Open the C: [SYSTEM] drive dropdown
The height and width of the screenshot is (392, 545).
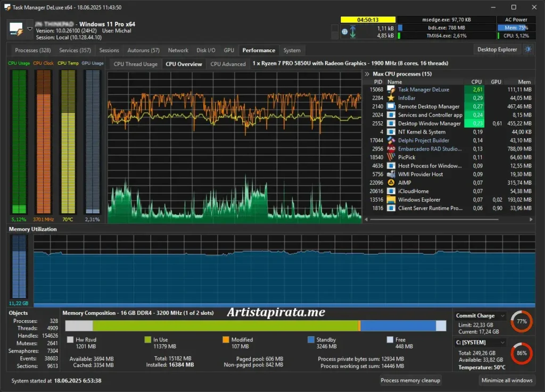(x=503, y=342)
